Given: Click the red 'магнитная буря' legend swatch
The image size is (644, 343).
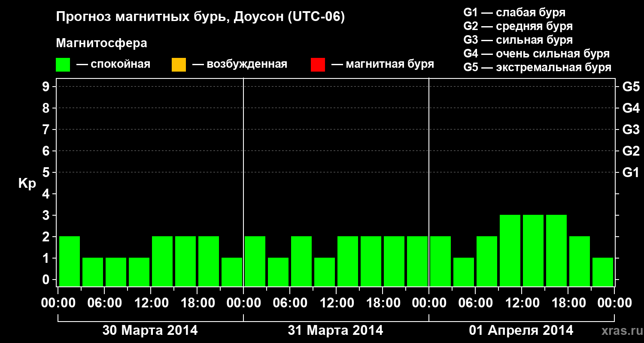Looking at the screenshot, I should pos(318,65).
